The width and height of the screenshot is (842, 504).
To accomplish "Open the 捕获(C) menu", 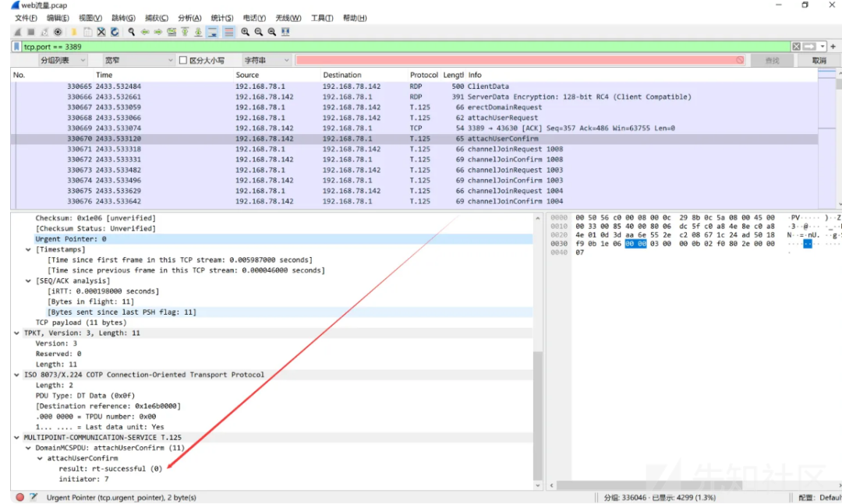I will tap(156, 18).
